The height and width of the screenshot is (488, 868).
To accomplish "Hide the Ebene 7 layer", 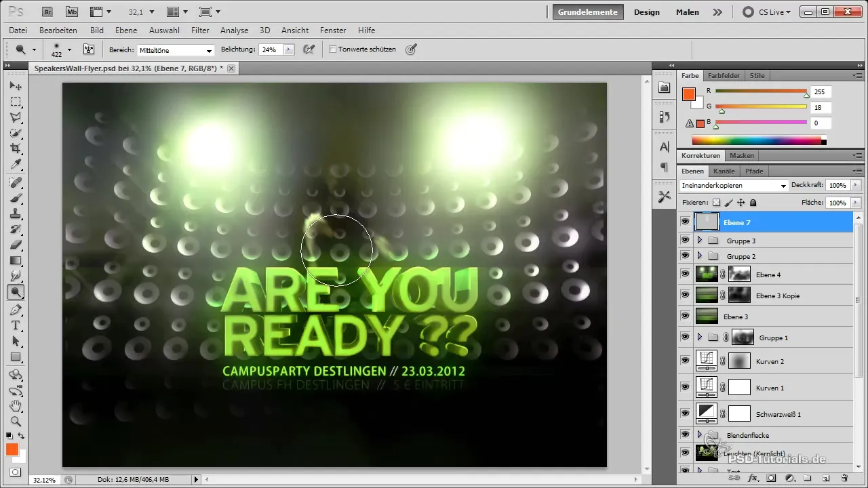I will click(x=685, y=222).
